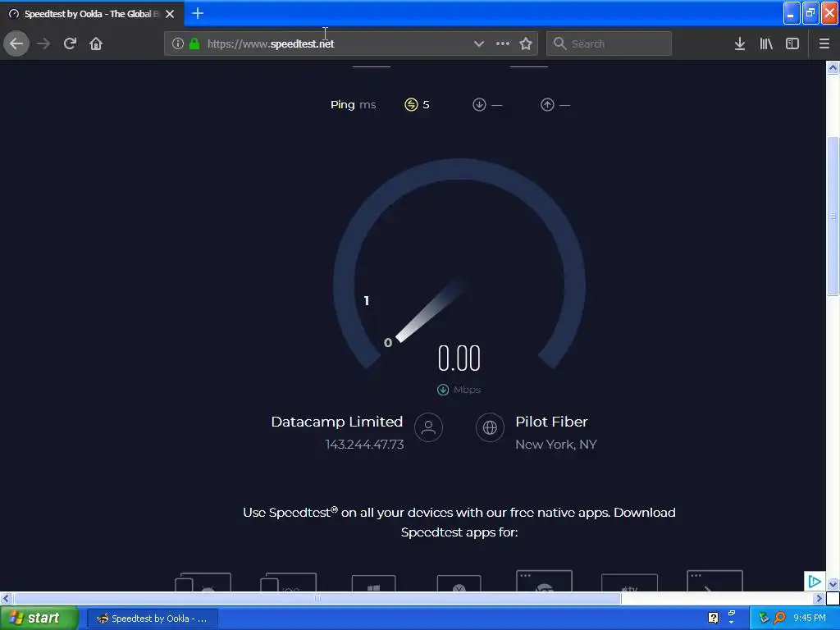The height and width of the screenshot is (630, 840).
Task: Click the IP address 143.244.47.73
Action: [364, 444]
